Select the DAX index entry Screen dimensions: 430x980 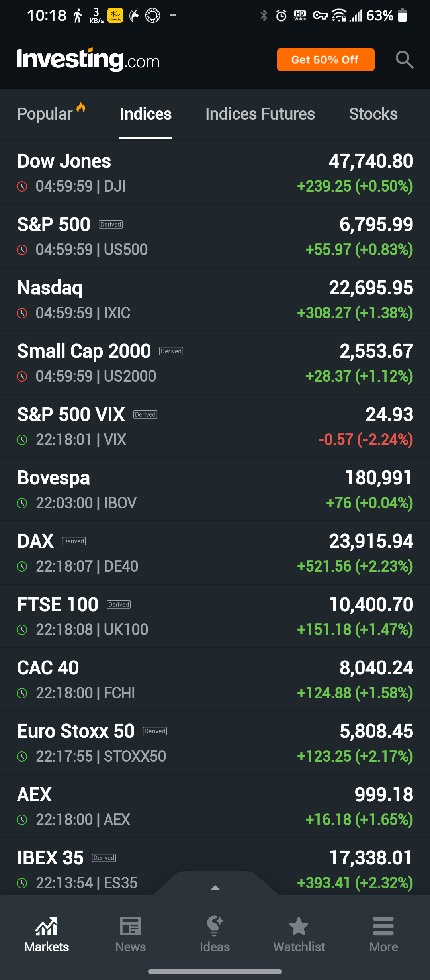point(215,553)
